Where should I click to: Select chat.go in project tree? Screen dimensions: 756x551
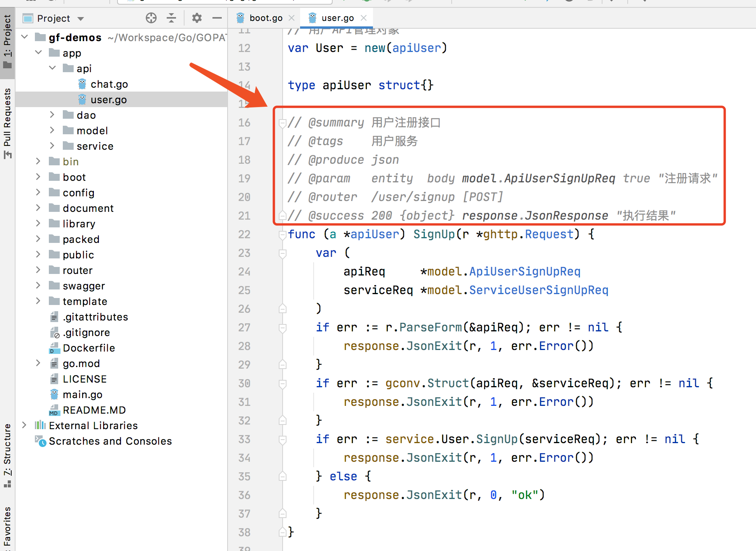click(109, 84)
